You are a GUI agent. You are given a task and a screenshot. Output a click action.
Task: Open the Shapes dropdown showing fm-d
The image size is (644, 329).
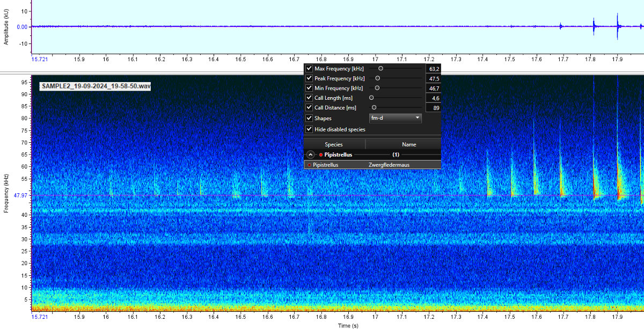(x=396, y=118)
